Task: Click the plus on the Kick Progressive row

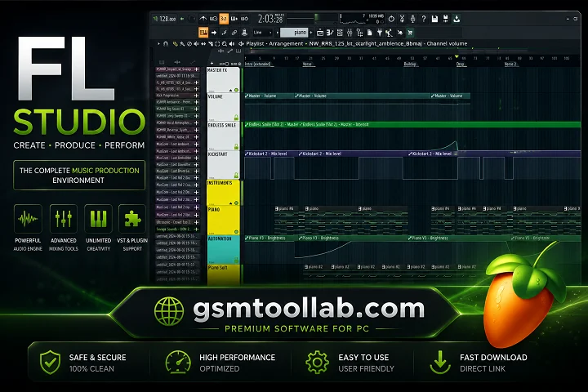Action: 196,96
